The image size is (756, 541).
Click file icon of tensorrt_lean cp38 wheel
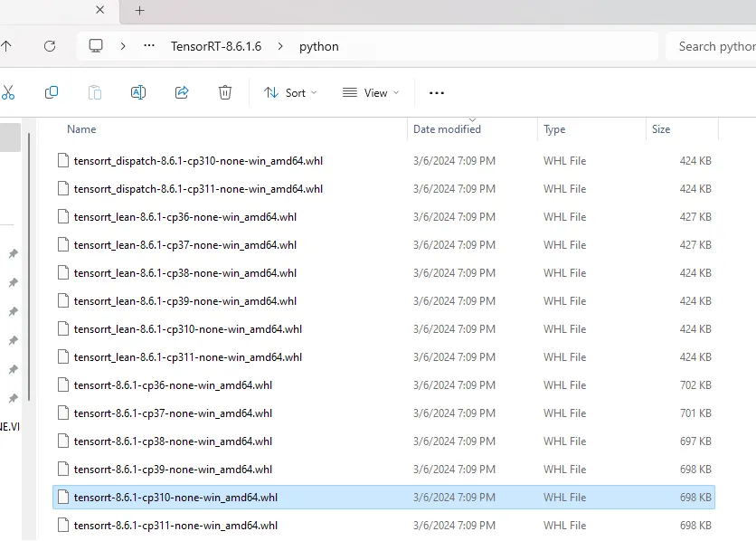(x=63, y=272)
